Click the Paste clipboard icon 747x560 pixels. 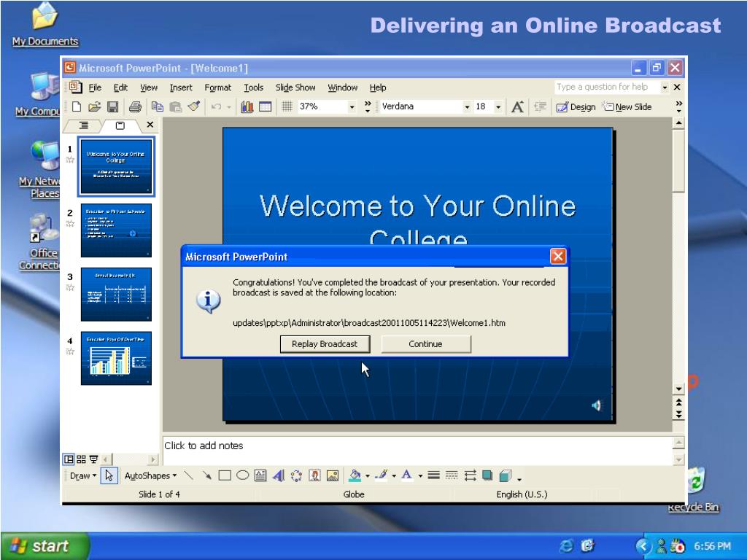coord(175,106)
